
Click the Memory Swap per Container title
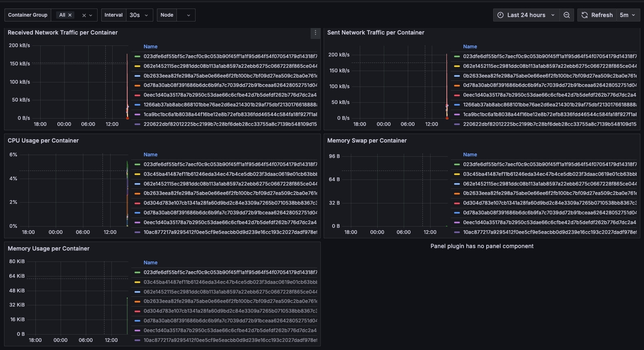[367, 140]
